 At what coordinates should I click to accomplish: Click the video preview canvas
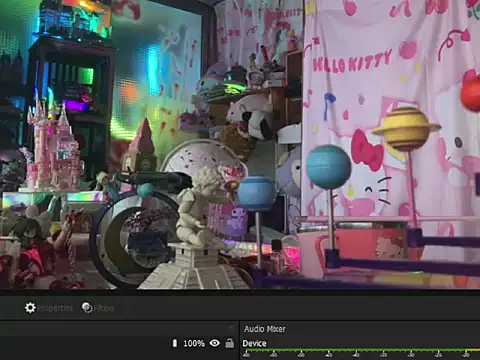point(240,144)
